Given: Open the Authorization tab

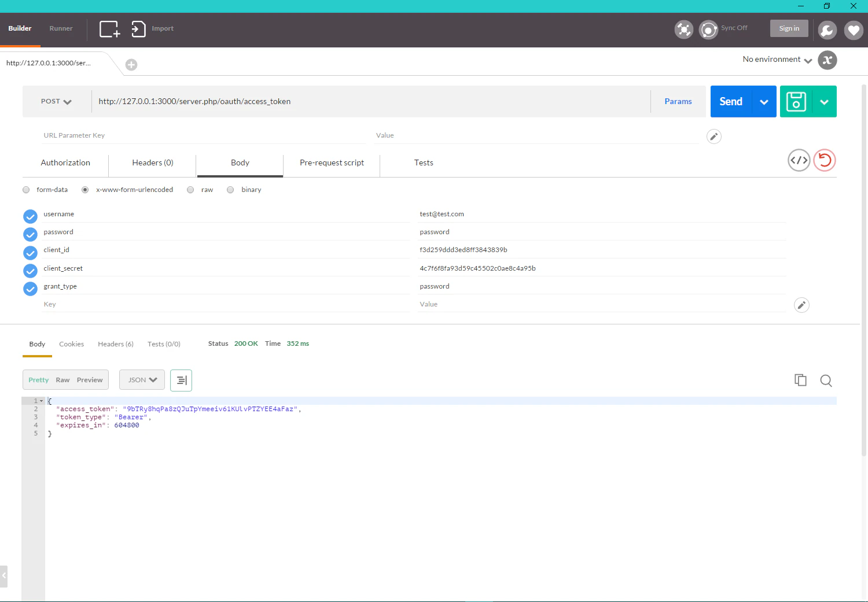Looking at the screenshot, I should click(65, 163).
